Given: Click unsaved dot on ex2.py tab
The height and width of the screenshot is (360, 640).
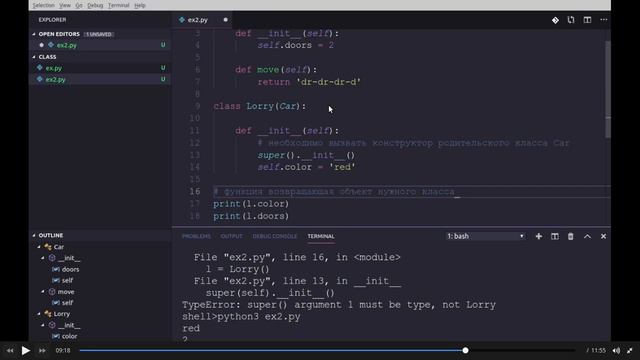Looking at the screenshot, I should click(225, 20).
